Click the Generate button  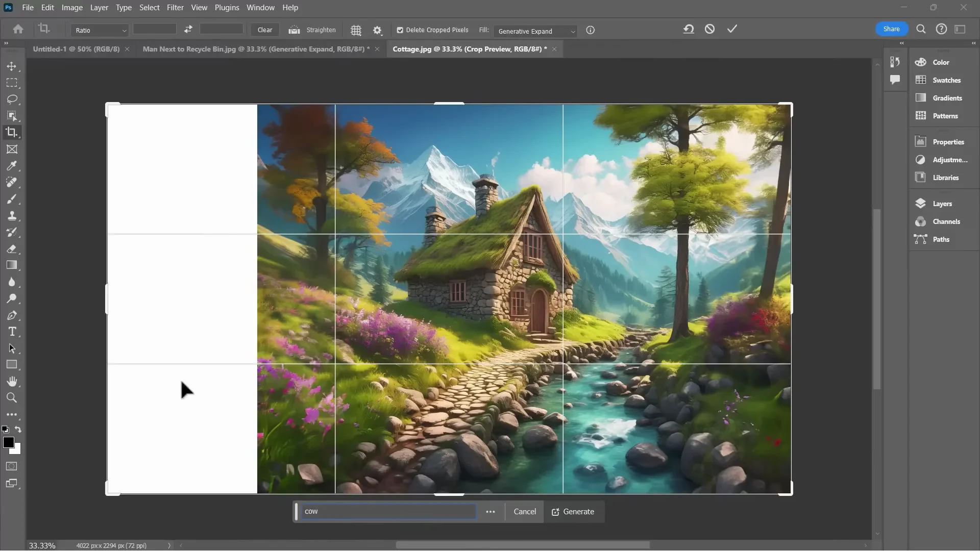[x=574, y=512]
